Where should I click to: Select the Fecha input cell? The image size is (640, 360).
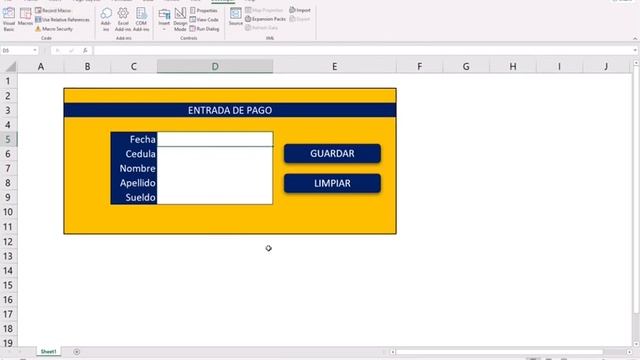(215, 139)
